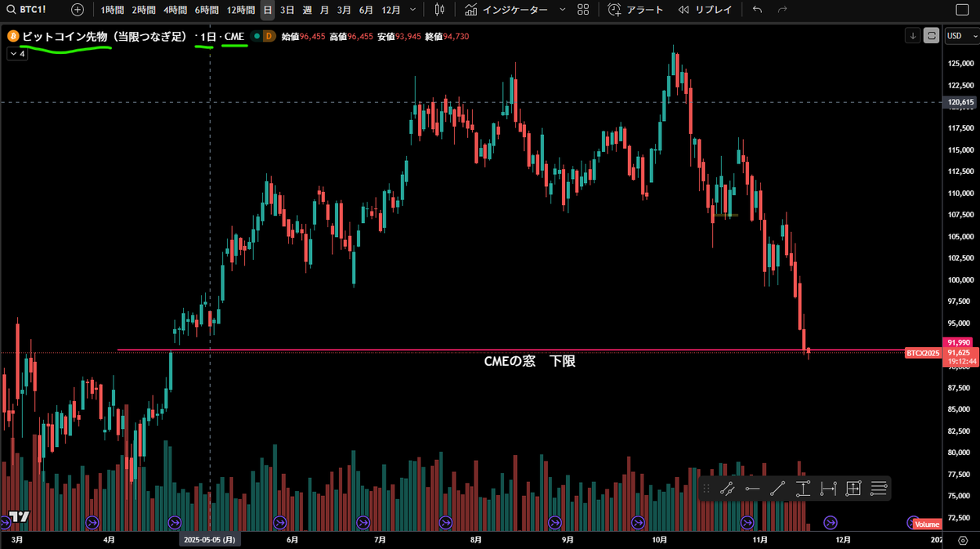Click the BTCX2025 contract price tag
The image size is (980, 549).
coord(922,353)
